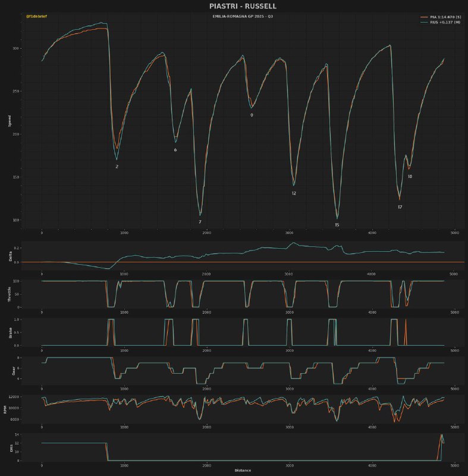468x476 pixels.
Task: Click the '3000' distance tick under the Delta plot
Action: [289, 274]
